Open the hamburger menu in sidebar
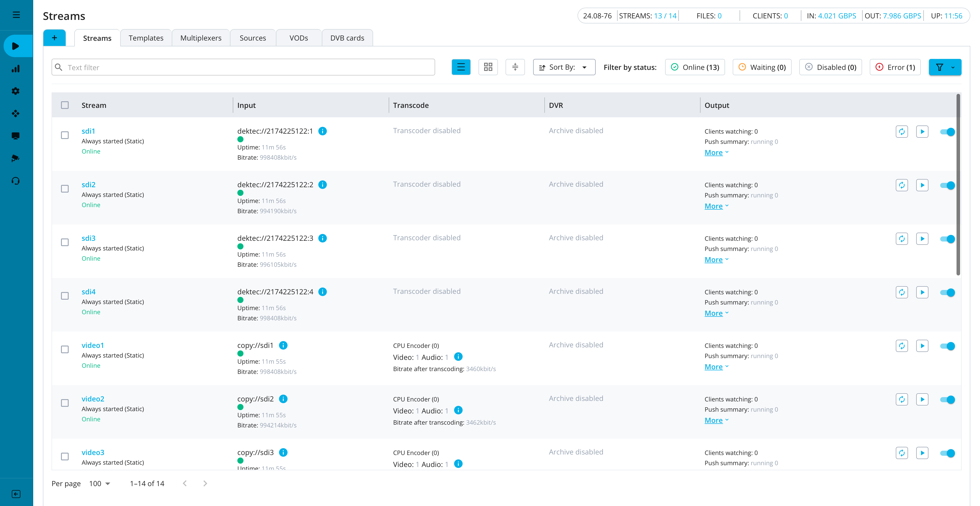The width and height of the screenshot is (980, 506). click(x=16, y=15)
